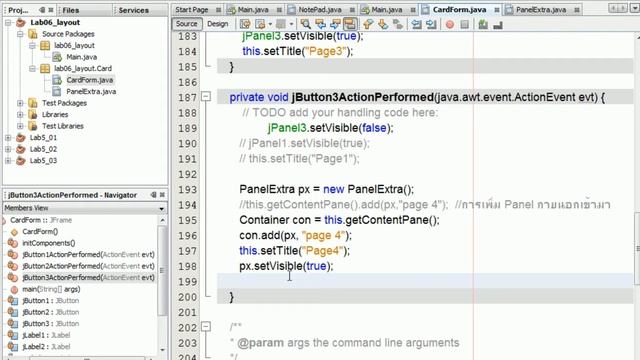Screen dimensions: 640x360
Task: Expand the Test Packages node
Action: click(20, 103)
